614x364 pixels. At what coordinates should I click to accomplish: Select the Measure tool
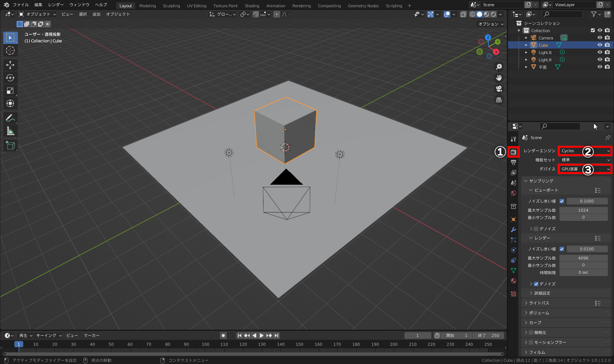point(10,131)
